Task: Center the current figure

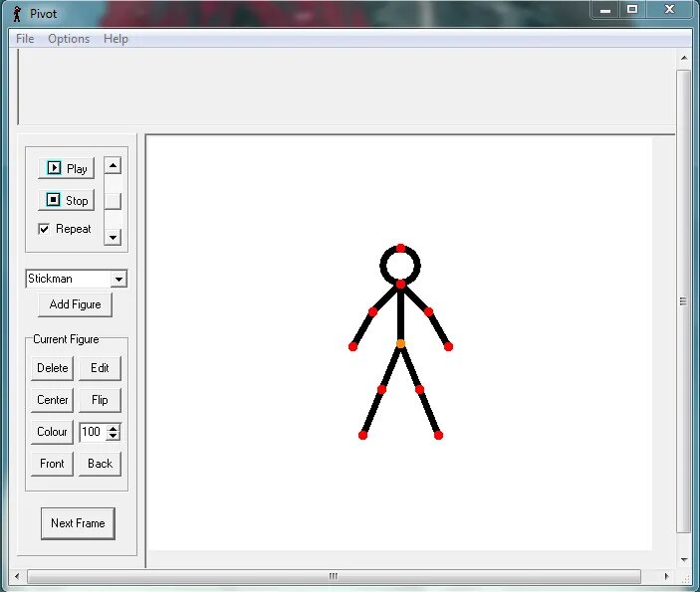Action: (52, 400)
